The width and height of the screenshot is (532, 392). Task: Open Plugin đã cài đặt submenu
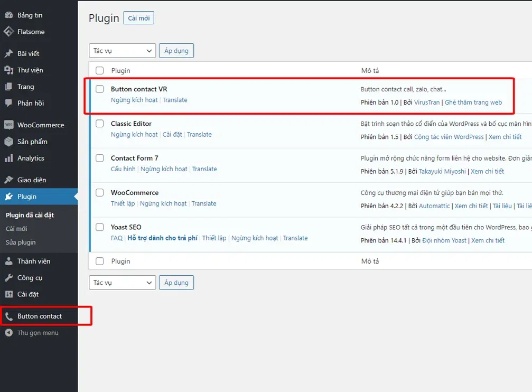click(30, 215)
